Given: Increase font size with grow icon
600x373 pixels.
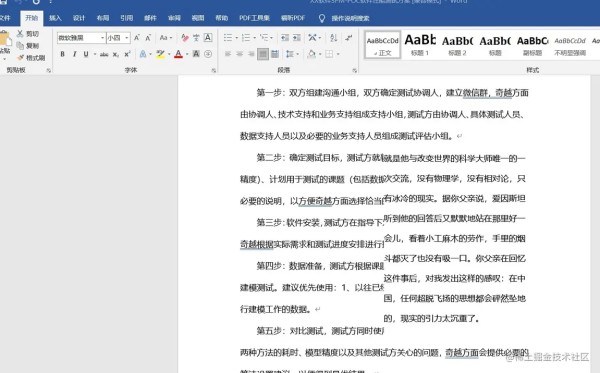Looking at the screenshot, I should [x=137, y=37].
